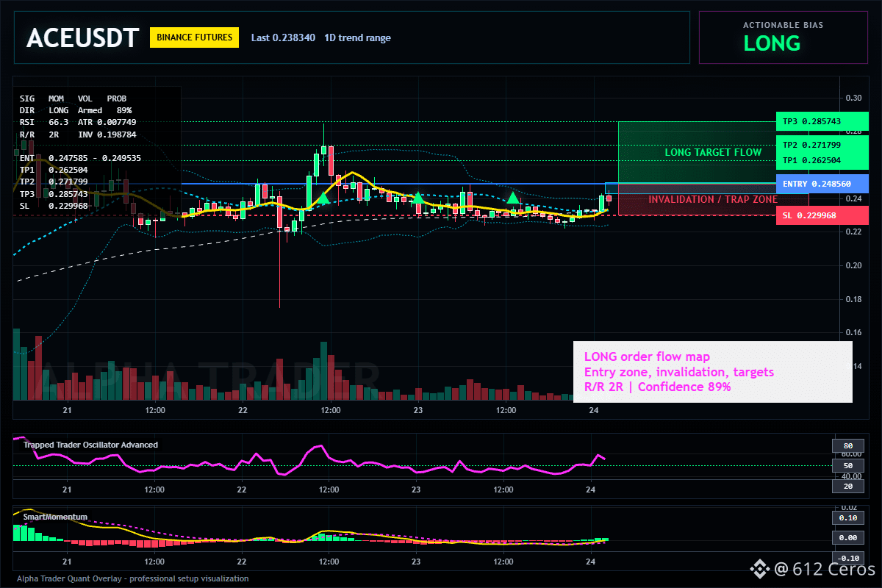Click the third green triangle signal marker

coord(513,197)
